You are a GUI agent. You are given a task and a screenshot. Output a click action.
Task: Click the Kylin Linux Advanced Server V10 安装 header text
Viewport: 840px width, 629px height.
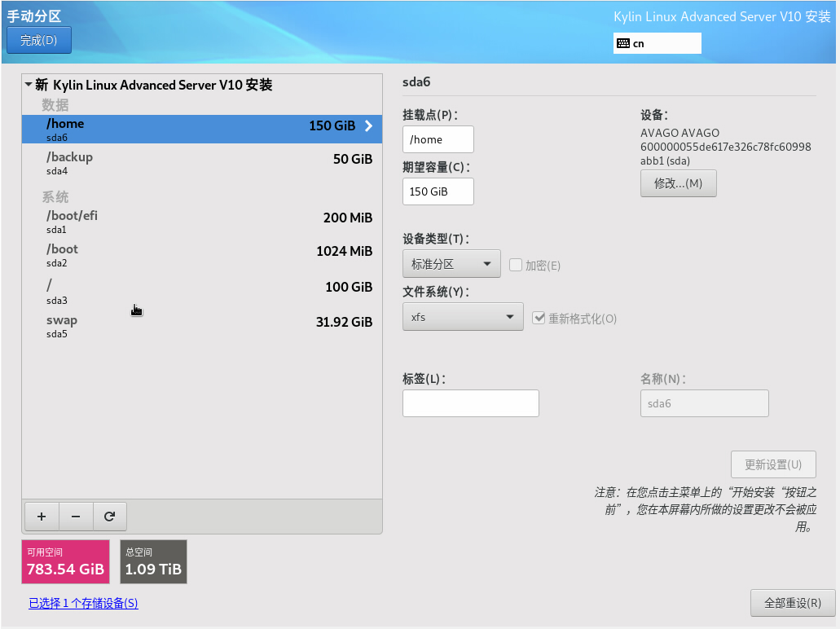click(x=722, y=16)
